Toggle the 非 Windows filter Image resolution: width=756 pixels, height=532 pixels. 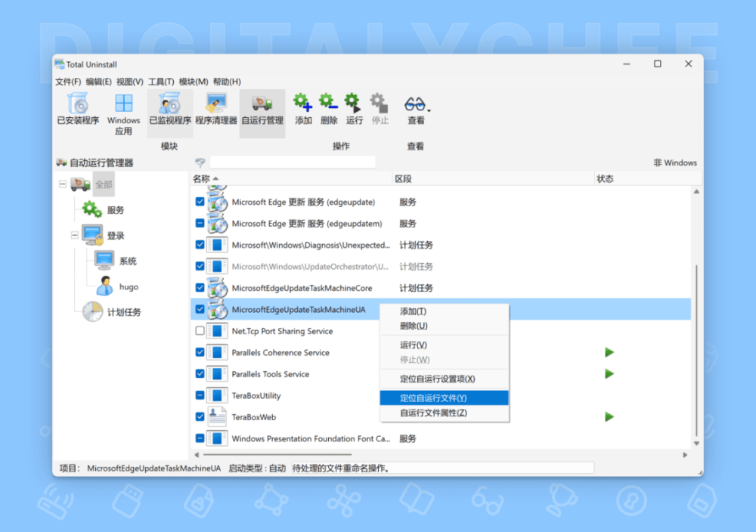click(675, 163)
